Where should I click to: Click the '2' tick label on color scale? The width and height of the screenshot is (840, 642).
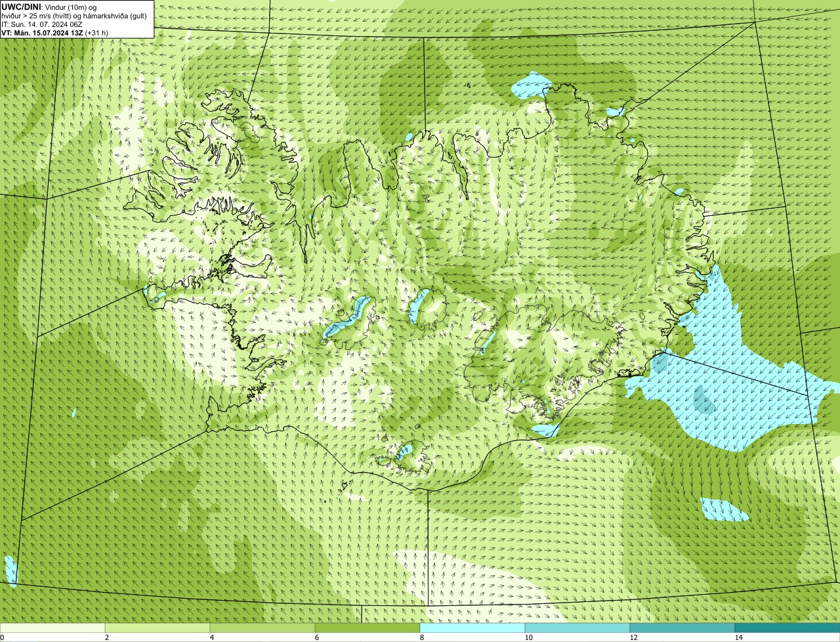107,637
